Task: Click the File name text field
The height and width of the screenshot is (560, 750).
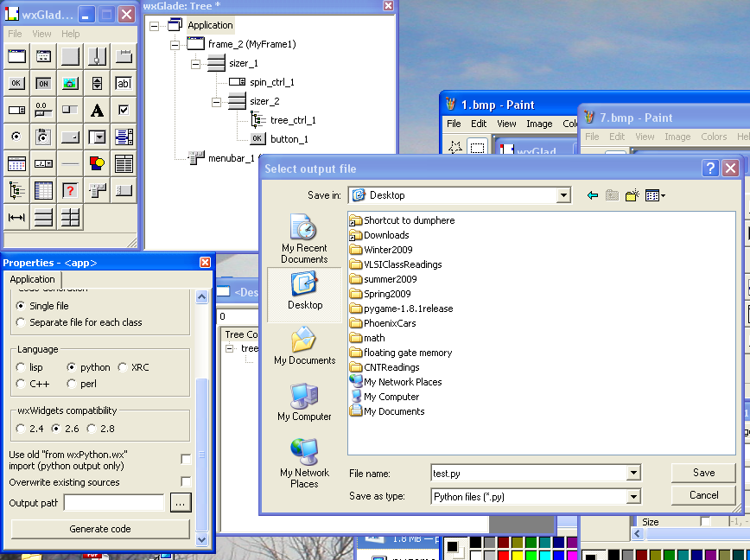Action: (x=529, y=473)
